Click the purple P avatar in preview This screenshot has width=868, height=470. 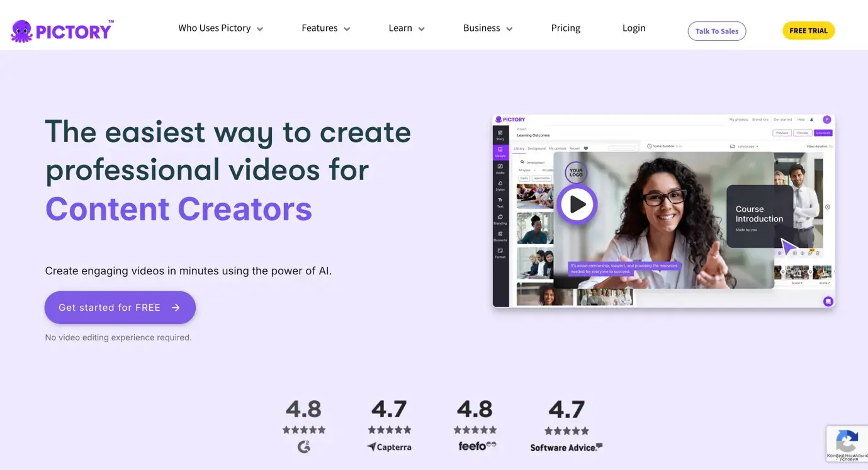(x=827, y=120)
